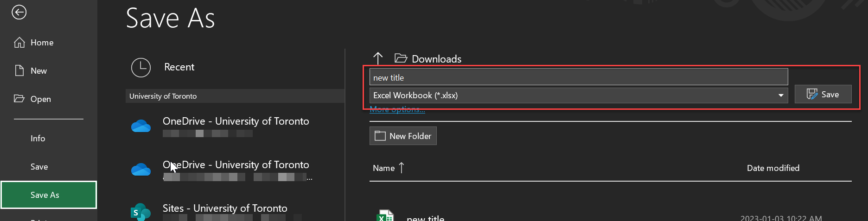
Task: Select Save in the left sidebar
Action: 39,167
